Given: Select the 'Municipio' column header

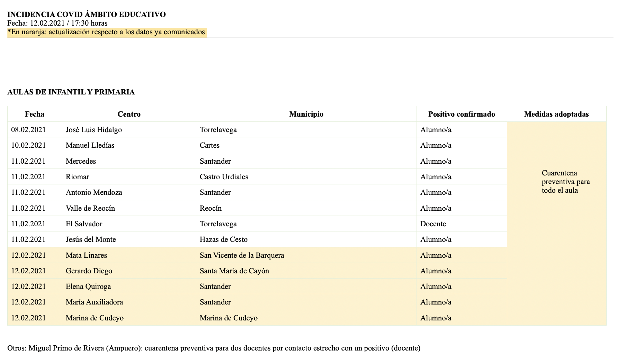Looking at the screenshot, I should click(x=306, y=114).
